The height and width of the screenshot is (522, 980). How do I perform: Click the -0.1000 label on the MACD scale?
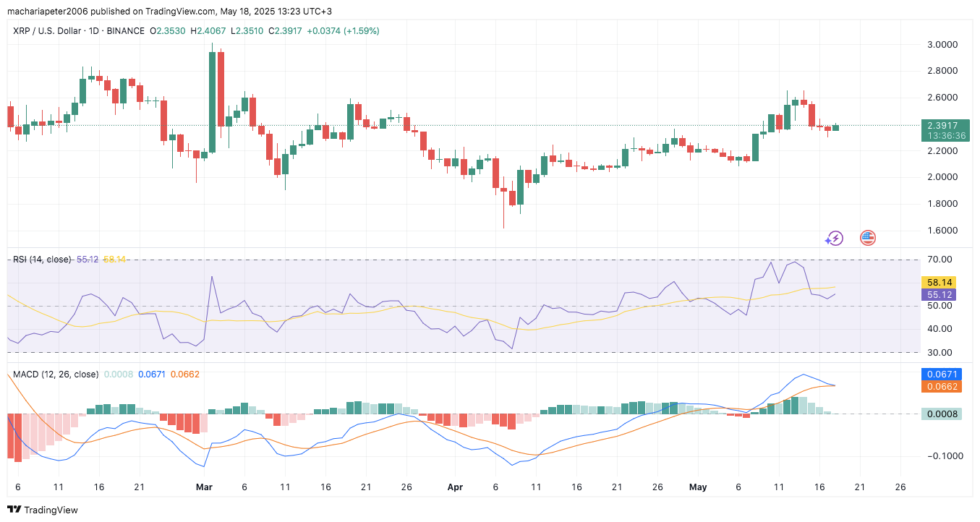[942, 456]
